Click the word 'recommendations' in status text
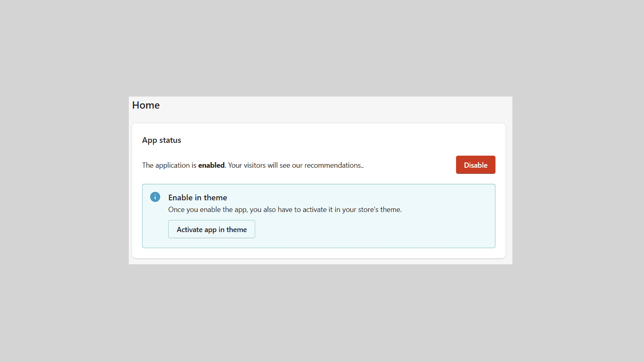 point(332,165)
